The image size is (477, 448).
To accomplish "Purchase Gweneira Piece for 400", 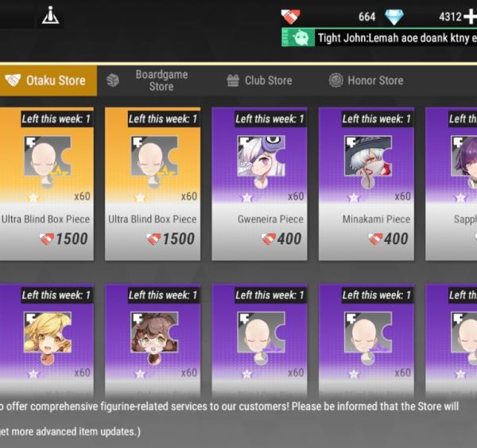I will (x=259, y=184).
